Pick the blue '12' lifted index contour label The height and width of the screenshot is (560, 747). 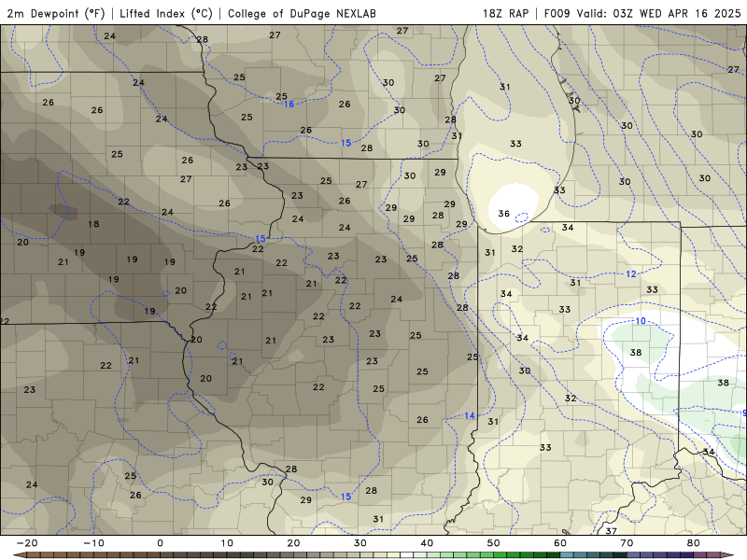[631, 273]
